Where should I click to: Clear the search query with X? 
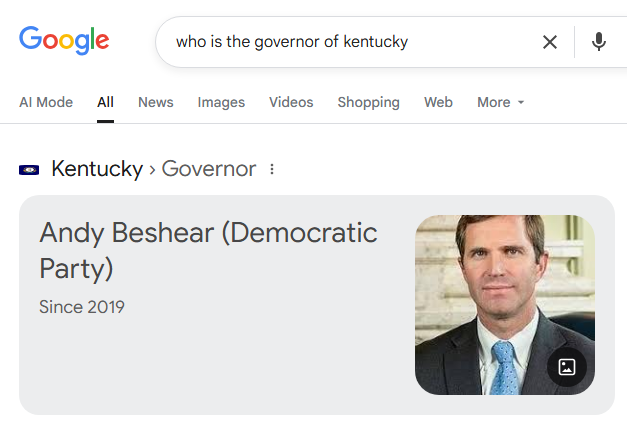(549, 42)
